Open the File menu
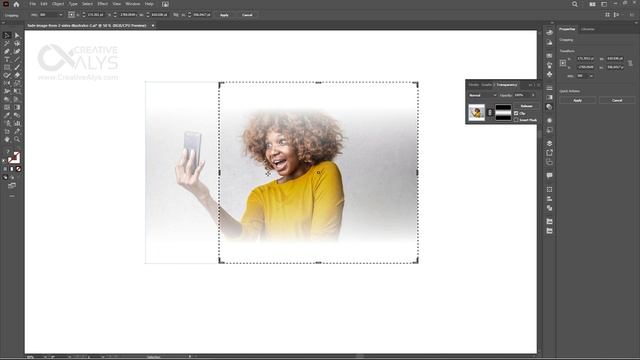Image resolution: width=640 pixels, height=360 pixels. click(32, 4)
